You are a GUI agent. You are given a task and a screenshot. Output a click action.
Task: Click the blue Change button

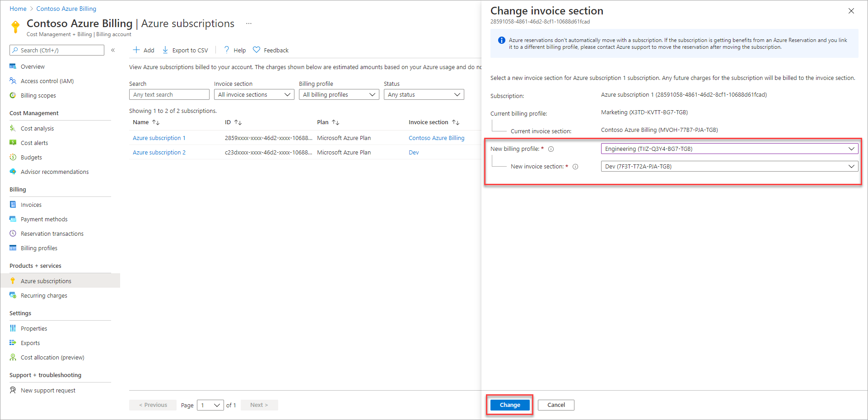[510, 405]
